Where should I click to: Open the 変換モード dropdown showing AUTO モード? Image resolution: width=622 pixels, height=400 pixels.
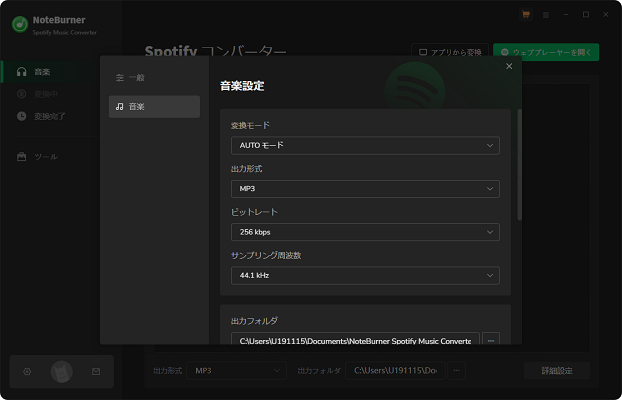click(365, 146)
